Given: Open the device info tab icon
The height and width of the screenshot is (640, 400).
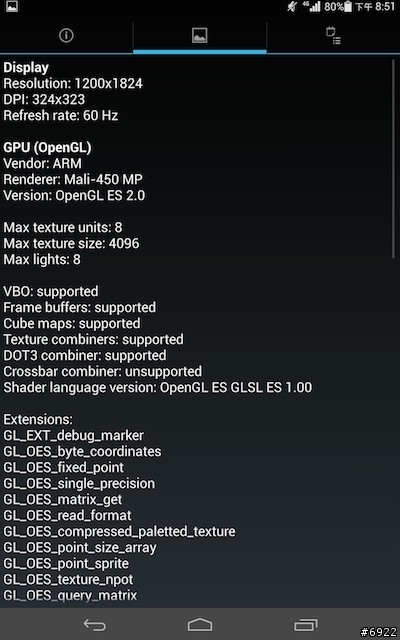Looking at the screenshot, I should tap(66, 36).
